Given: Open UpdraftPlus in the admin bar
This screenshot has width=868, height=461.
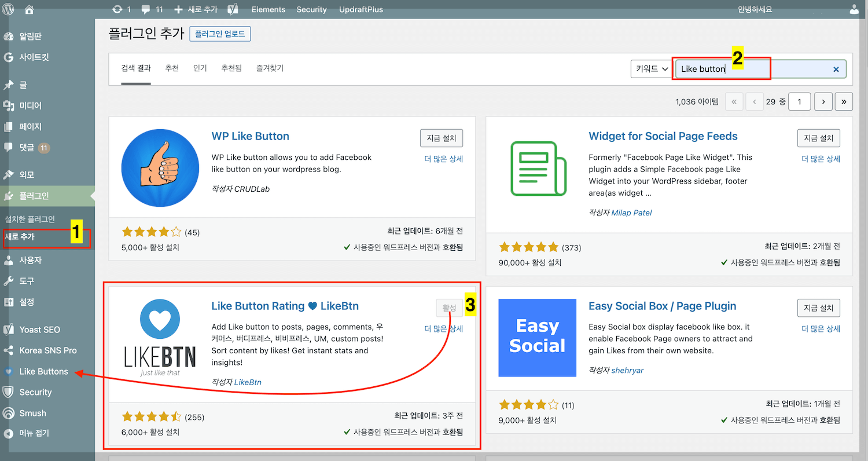Looking at the screenshot, I should click(361, 9).
